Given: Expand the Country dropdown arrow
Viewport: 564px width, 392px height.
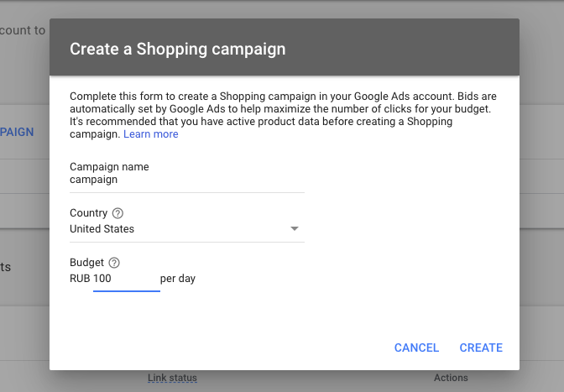Looking at the screenshot, I should point(295,229).
